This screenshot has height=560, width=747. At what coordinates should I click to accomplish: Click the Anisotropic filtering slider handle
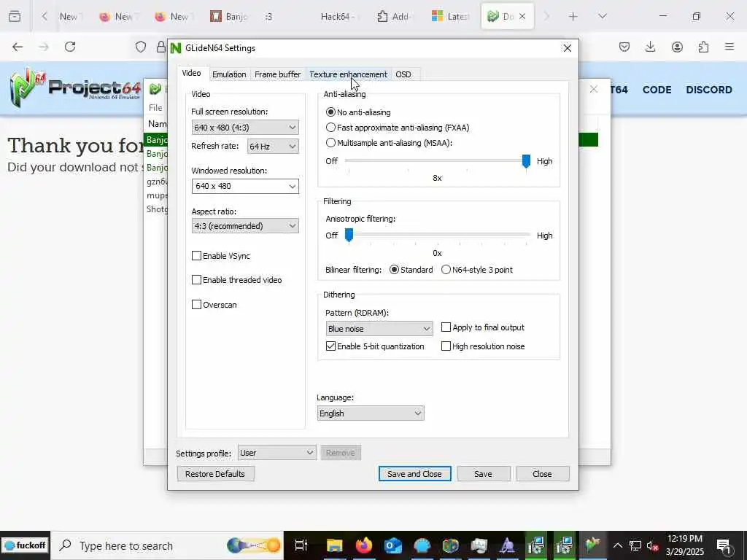coord(349,235)
